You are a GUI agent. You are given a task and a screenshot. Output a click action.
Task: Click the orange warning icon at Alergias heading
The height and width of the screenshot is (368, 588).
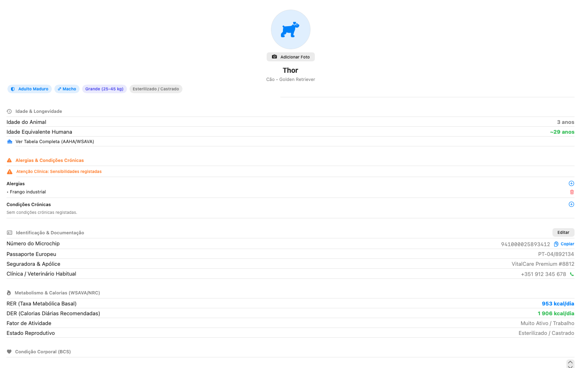pos(9,160)
